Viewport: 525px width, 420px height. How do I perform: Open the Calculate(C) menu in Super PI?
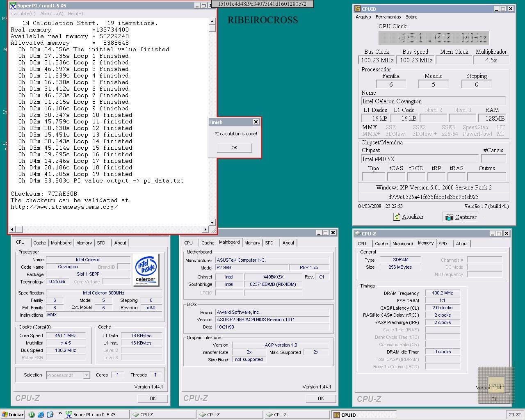pyautogui.click(x=23, y=14)
